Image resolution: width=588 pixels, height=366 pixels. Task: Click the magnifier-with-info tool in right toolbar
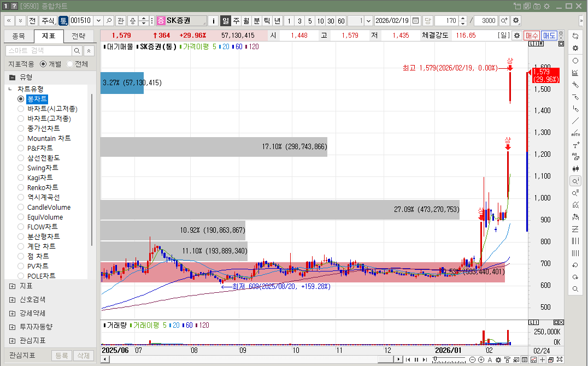tap(575, 181)
